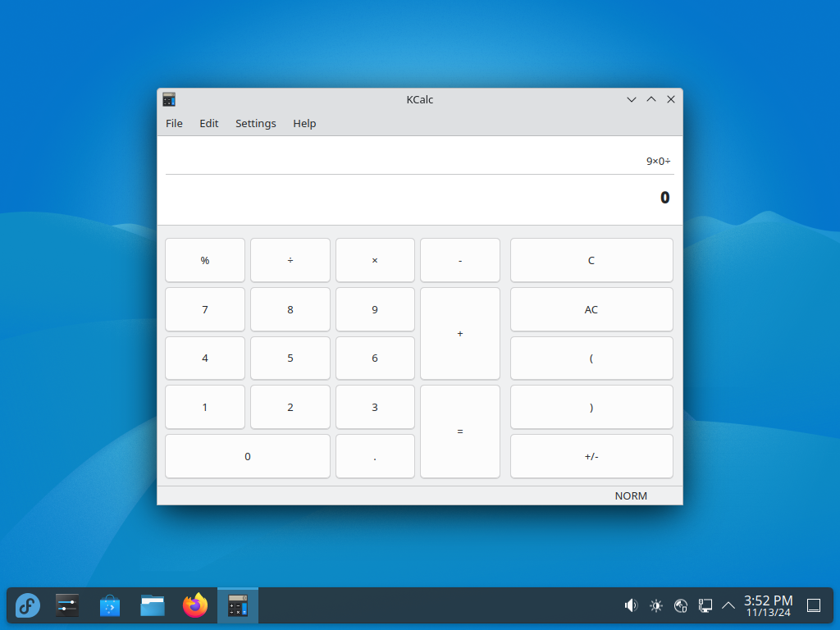Click the NORM status bar label

coord(631,496)
